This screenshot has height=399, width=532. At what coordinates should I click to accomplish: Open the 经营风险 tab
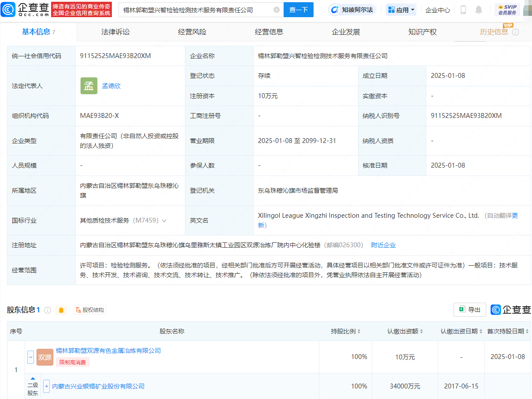pos(192,32)
